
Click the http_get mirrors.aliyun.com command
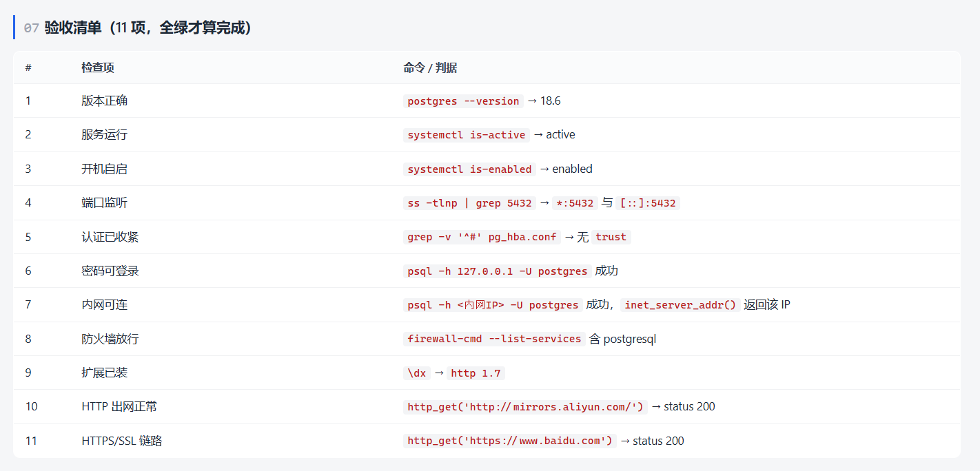(x=525, y=407)
